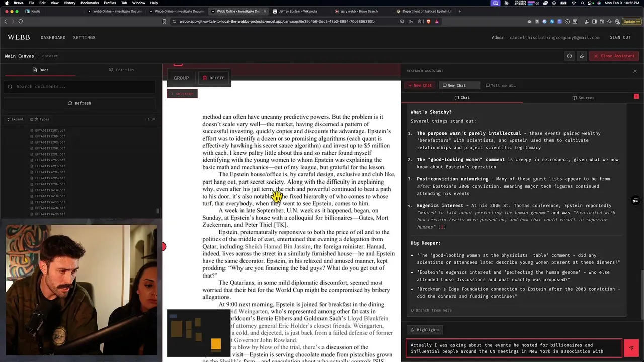Viewport: 644px width, 362px height.
Task: Focus the Search documents field
Action: (x=80, y=87)
